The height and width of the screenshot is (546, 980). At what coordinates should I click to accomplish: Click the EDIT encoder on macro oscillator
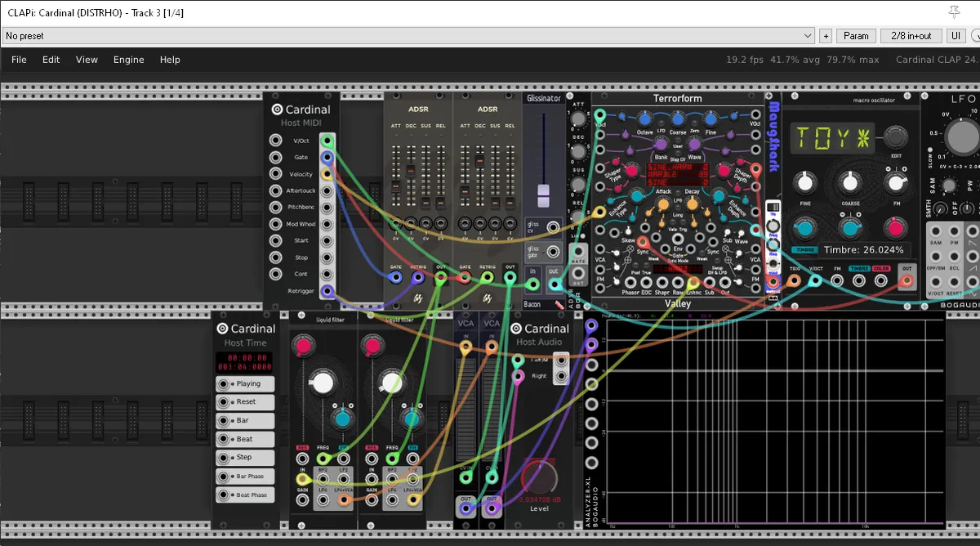point(896,136)
